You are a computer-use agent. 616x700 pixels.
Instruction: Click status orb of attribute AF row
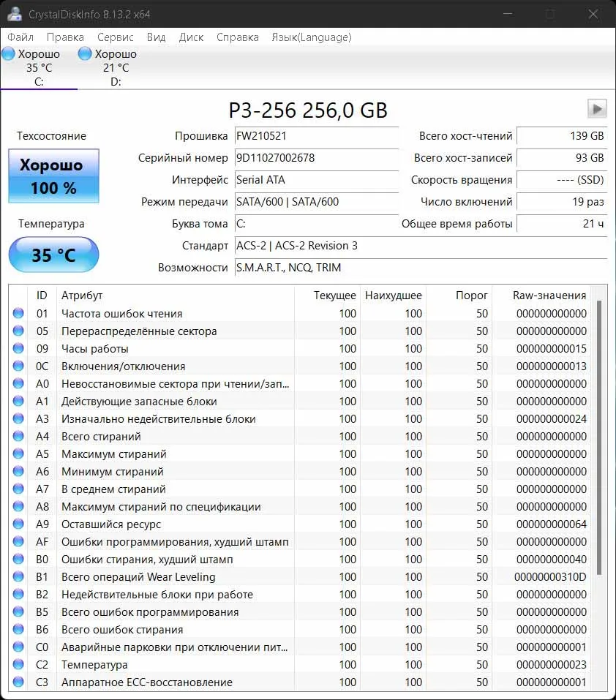[18, 541]
